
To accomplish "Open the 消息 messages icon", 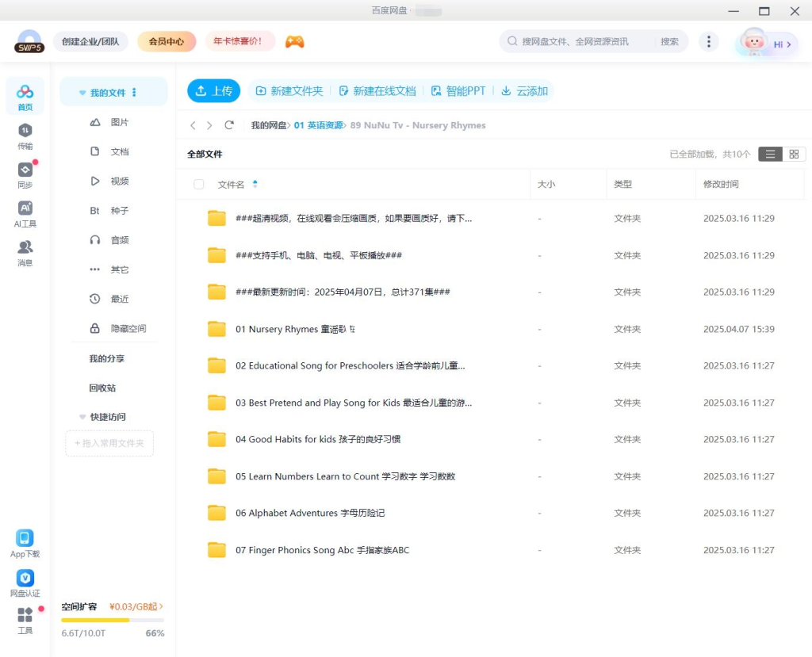I will pos(25,247).
